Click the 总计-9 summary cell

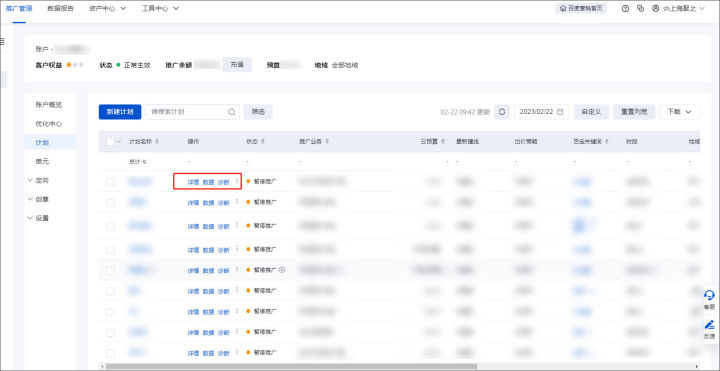click(x=137, y=162)
